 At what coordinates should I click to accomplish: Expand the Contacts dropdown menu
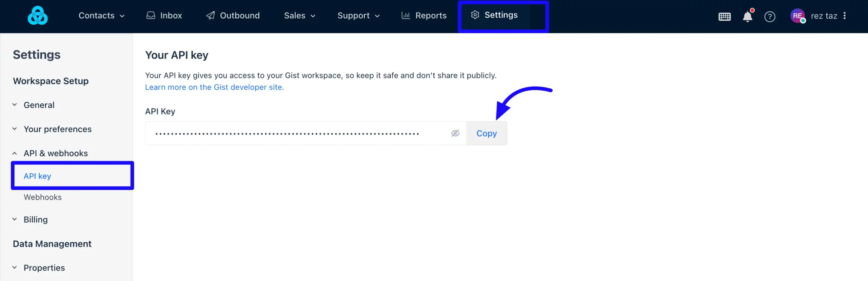[101, 16]
